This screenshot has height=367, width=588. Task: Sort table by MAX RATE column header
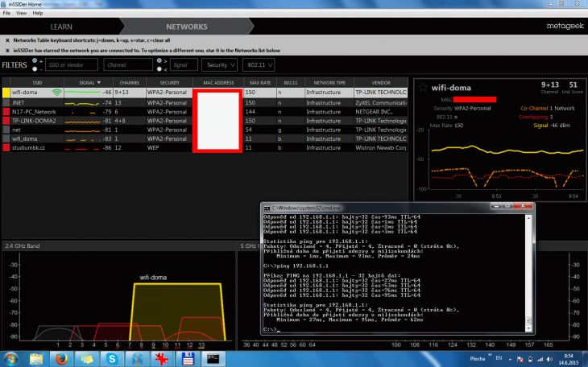260,82
